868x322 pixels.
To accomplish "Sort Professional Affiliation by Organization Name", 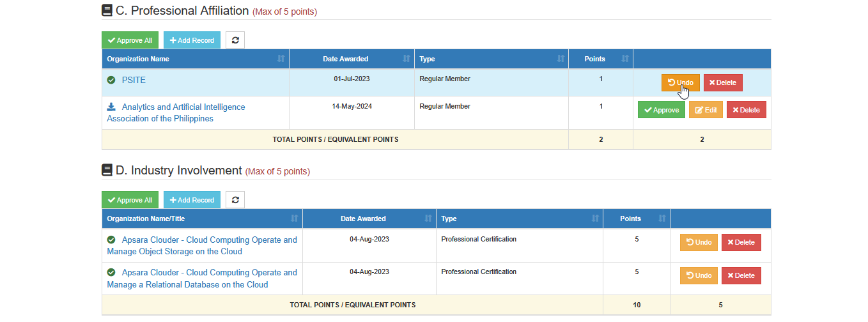I will 196,59.
